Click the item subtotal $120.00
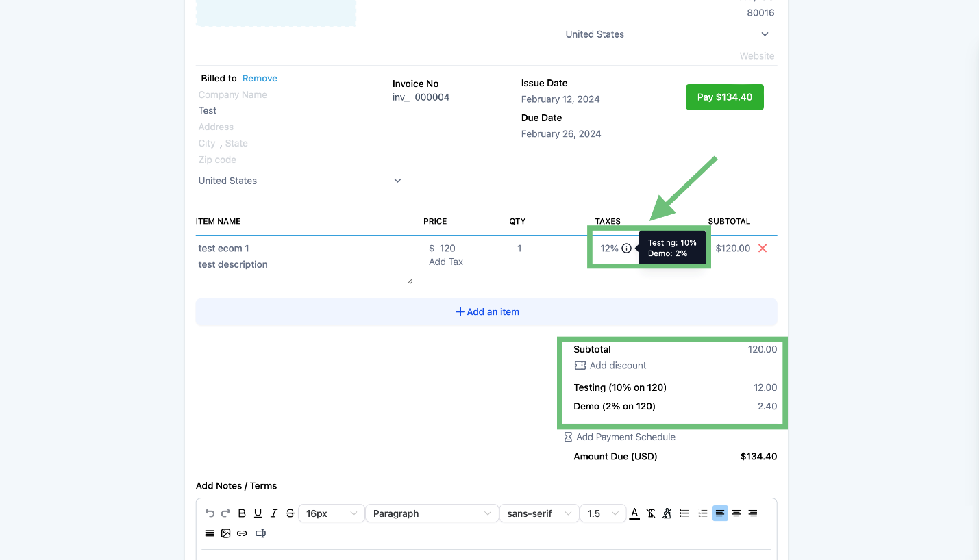Viewport: 979px width, 560px height. [x=732, y=249]
